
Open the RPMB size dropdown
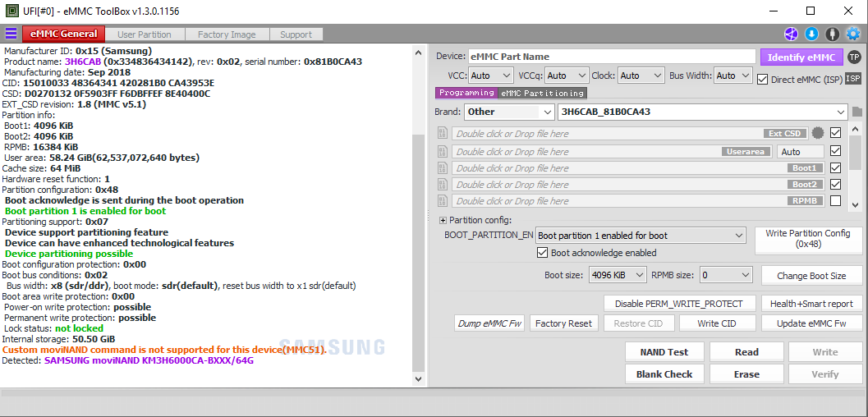[x=726, y=275]
